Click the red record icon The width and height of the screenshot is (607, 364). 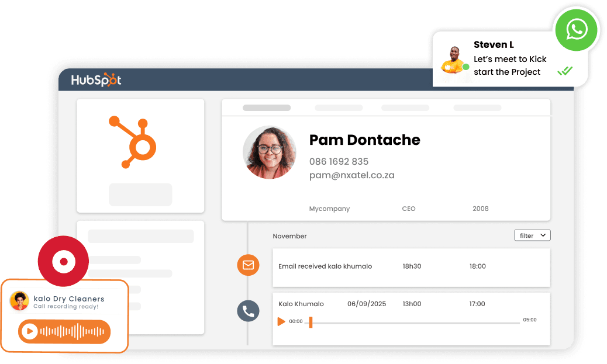(x=64, y=262)
